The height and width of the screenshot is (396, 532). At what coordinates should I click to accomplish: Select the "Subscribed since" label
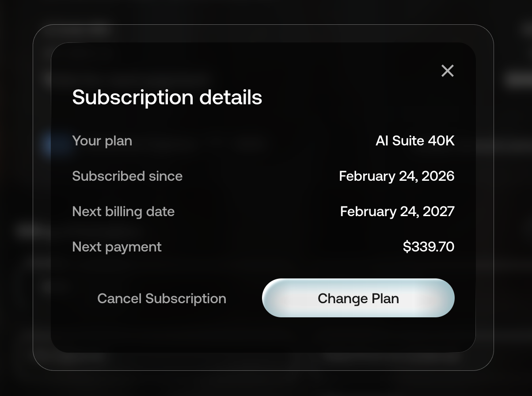(127, 176)
